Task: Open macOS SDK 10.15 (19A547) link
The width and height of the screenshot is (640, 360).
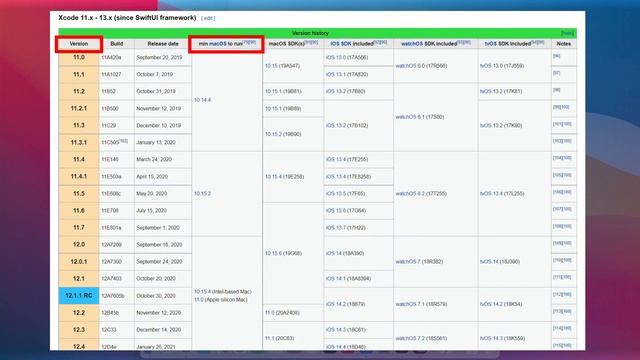Action: tap(282, 66)
